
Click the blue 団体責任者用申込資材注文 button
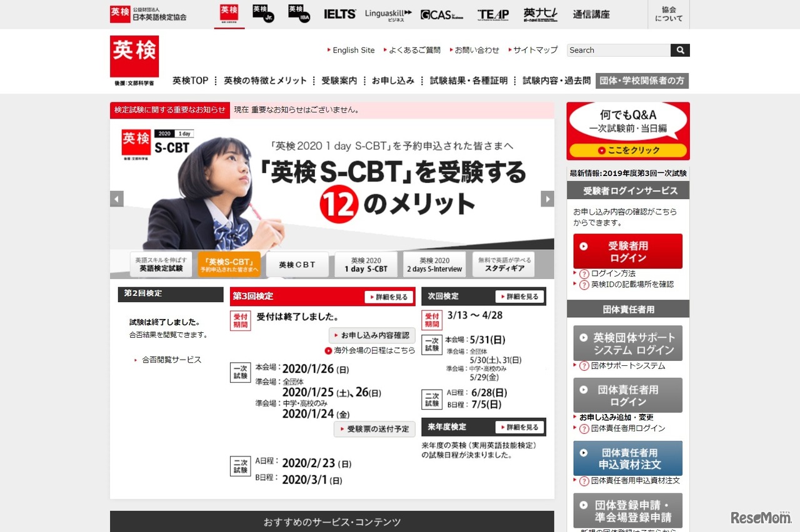pos(628,458)
